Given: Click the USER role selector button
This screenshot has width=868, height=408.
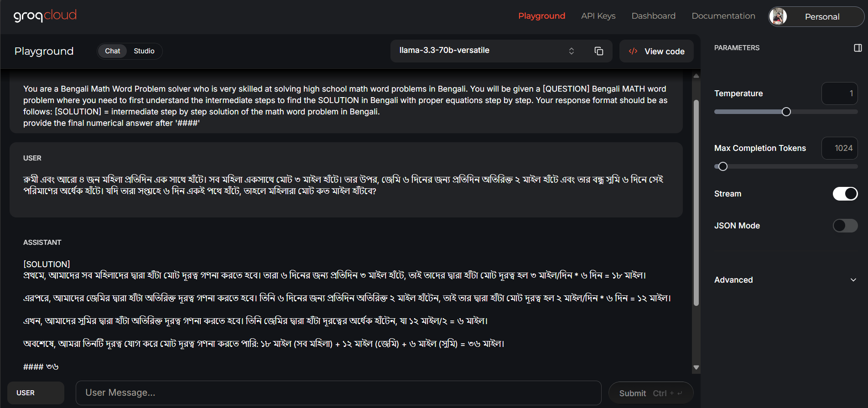Looking at the screenshot, I should (x=36, y=393).
